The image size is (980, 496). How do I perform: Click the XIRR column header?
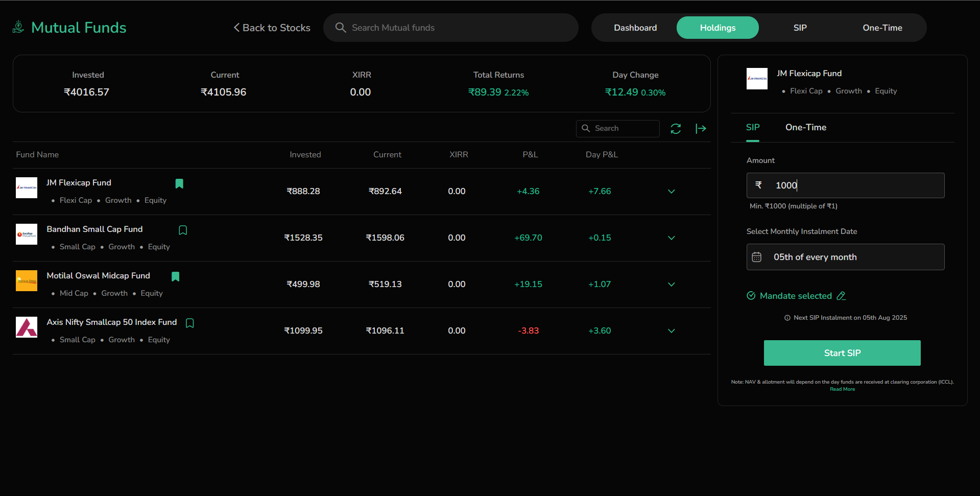pyautogui.click(x=459, y=154)
